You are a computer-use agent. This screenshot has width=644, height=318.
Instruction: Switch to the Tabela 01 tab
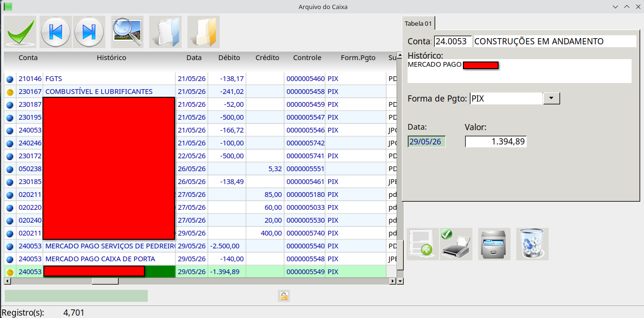coord(418,23)
